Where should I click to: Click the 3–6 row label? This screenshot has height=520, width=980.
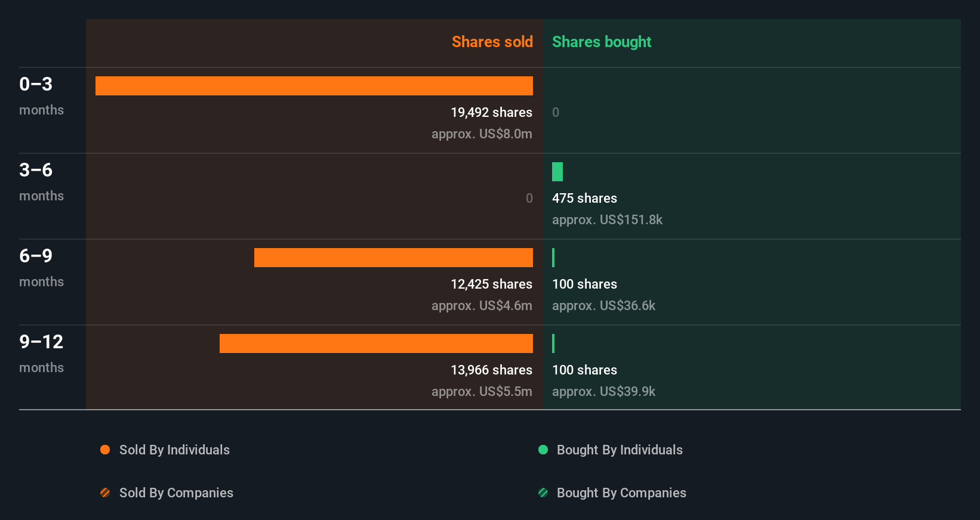click(x=36, y=170)
